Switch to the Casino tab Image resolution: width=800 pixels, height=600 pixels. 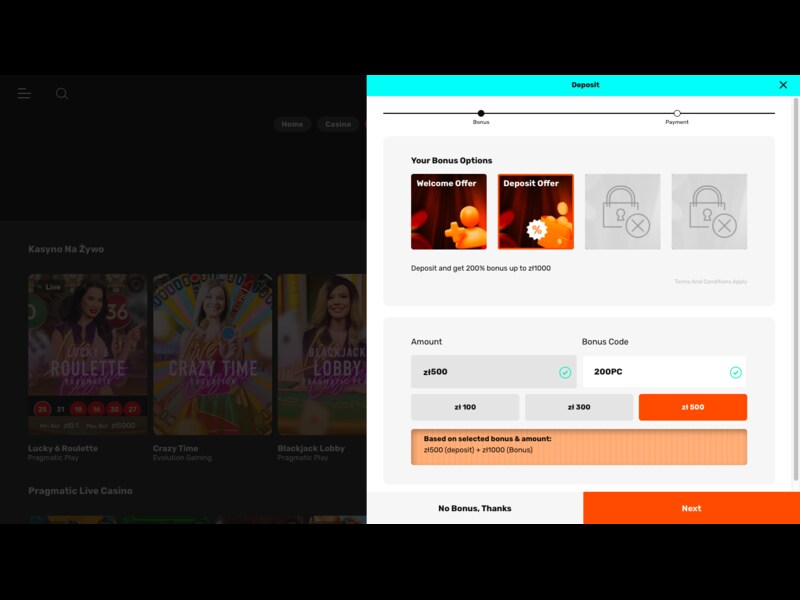pos(337,124)
